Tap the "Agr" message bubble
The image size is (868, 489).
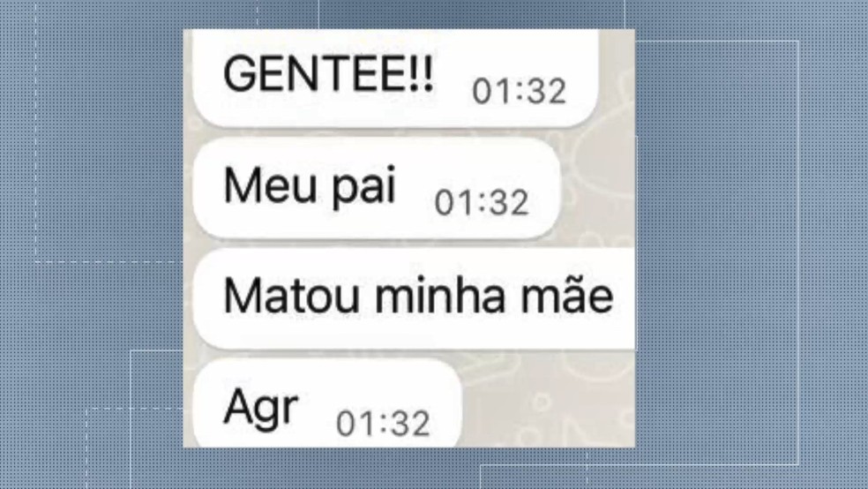327,402
